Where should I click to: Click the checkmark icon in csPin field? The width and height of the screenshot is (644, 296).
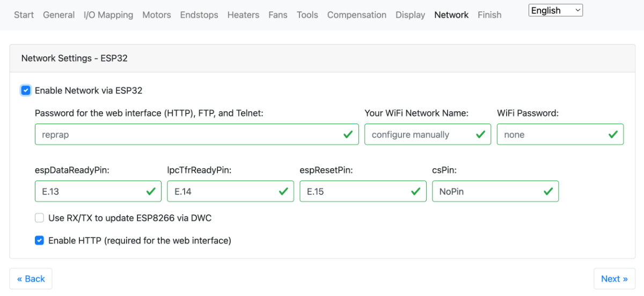click(x=548, y=191)
